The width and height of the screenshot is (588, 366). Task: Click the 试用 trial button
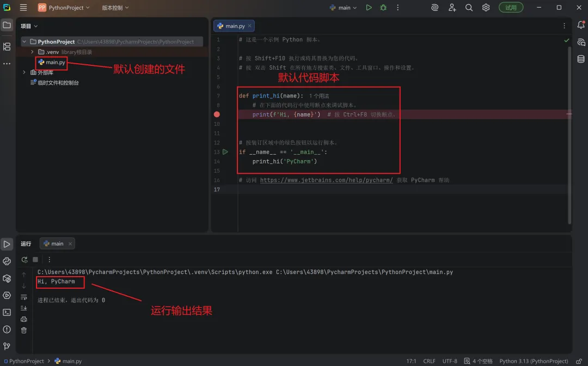[511, 8]
